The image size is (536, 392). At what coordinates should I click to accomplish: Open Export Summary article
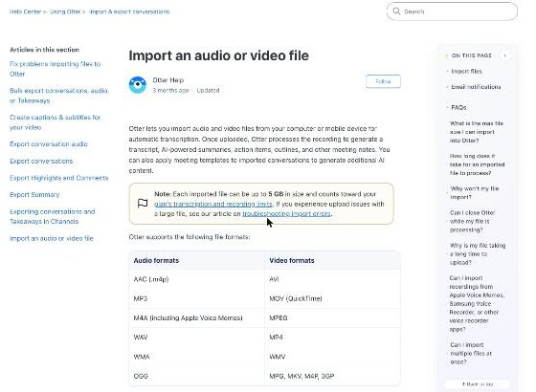(x=34, y=195)
